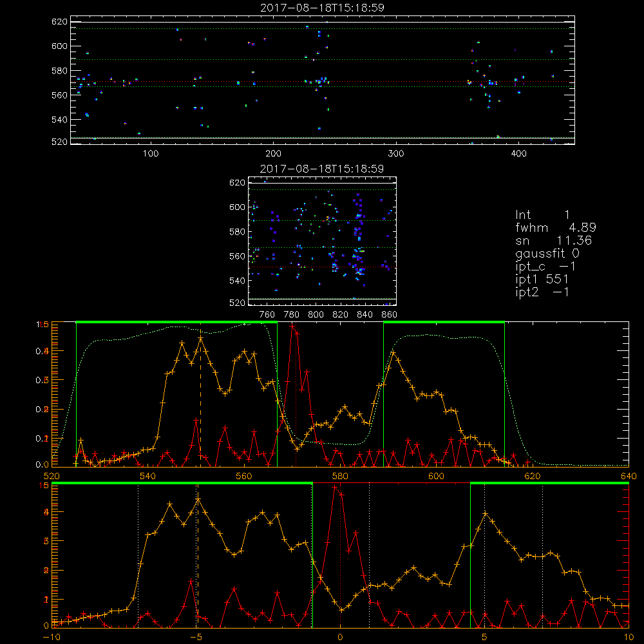Image resolution: width=644 pixels, height=644 pixels.
Task: Click the x-axis label '5' of bottom plot
Action: coord(484,638)
